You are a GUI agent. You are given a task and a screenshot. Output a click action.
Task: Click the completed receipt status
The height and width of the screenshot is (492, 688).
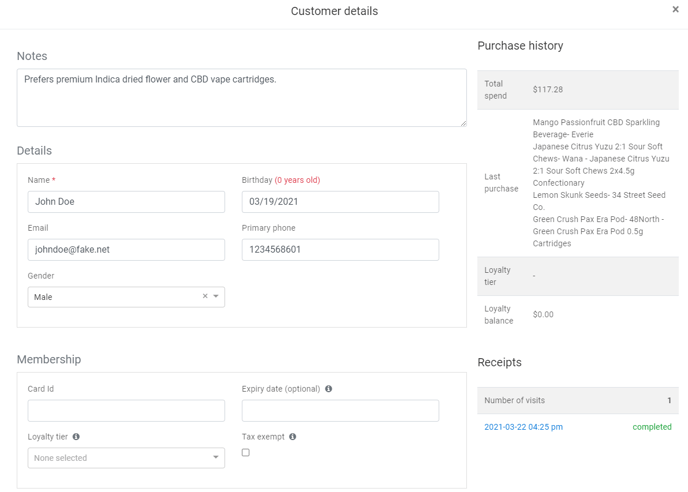[651, 427]
